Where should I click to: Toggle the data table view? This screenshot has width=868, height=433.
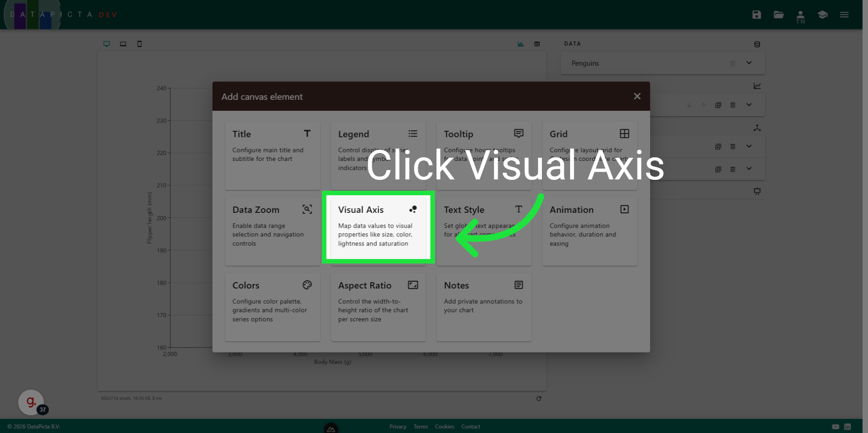point(537,43)
